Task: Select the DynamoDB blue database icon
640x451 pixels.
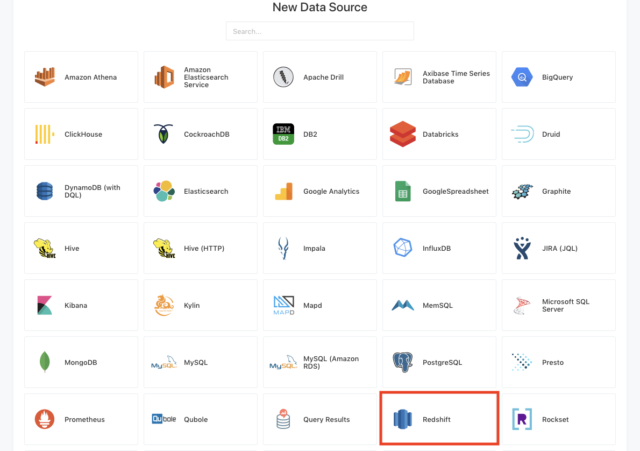Action: (x=44, y=191)
